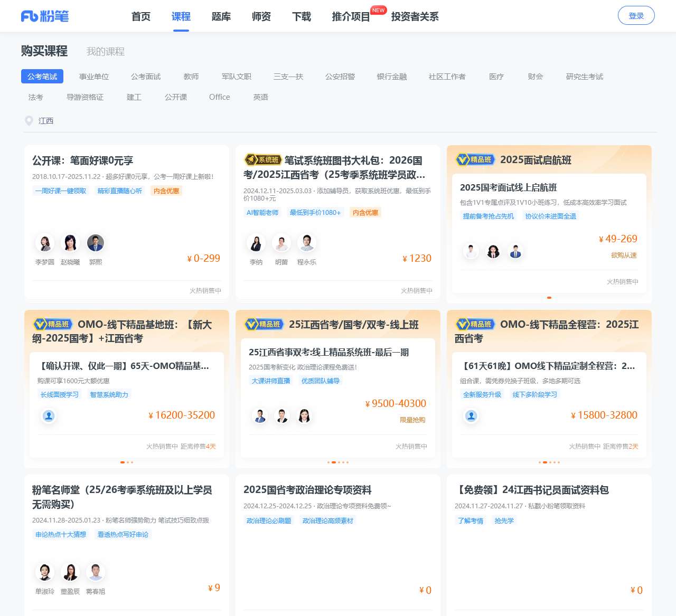Click teacher 赵晓曦's avatar
The image size is (676, 616).
click(70, 243)
